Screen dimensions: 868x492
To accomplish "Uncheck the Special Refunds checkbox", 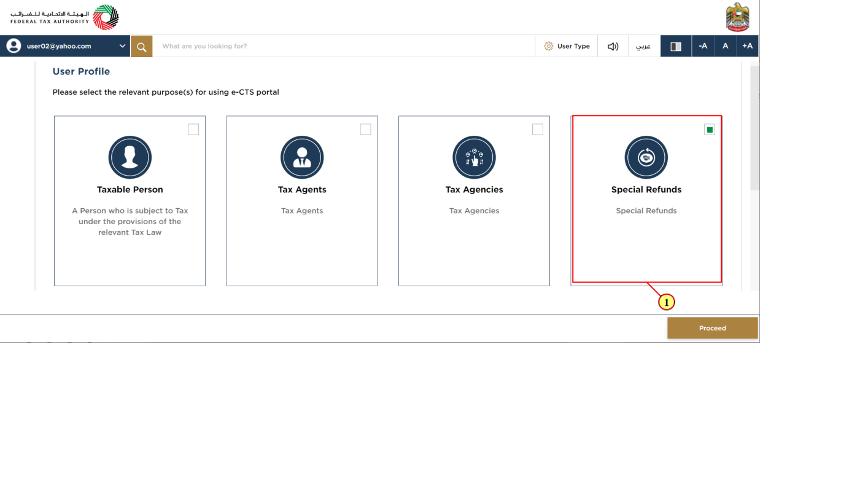I will click(x=710, y=130).
